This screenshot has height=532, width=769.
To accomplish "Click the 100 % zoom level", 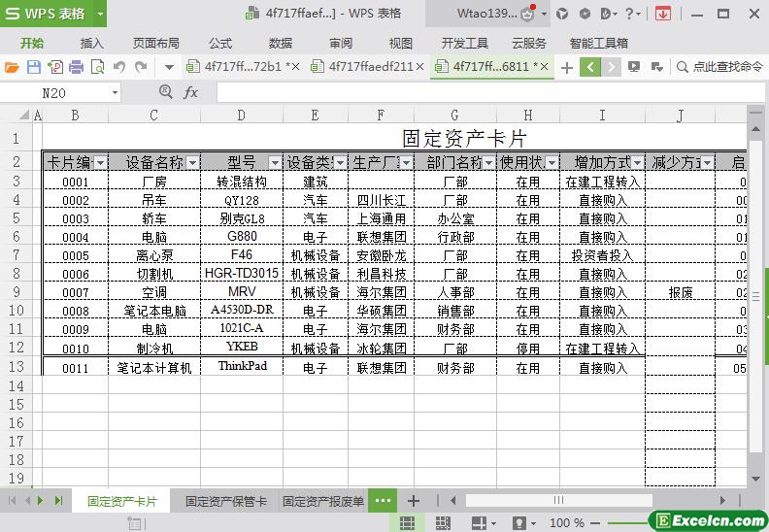I will [x=567, y=523].
